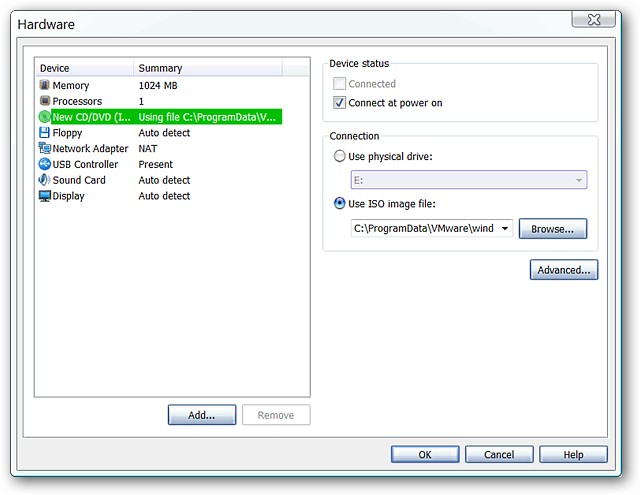The height and width of the screenshot is (495, 640).
Task: Select the Sound Card device label
Action: pyautogui.click(x=79, y=180)
